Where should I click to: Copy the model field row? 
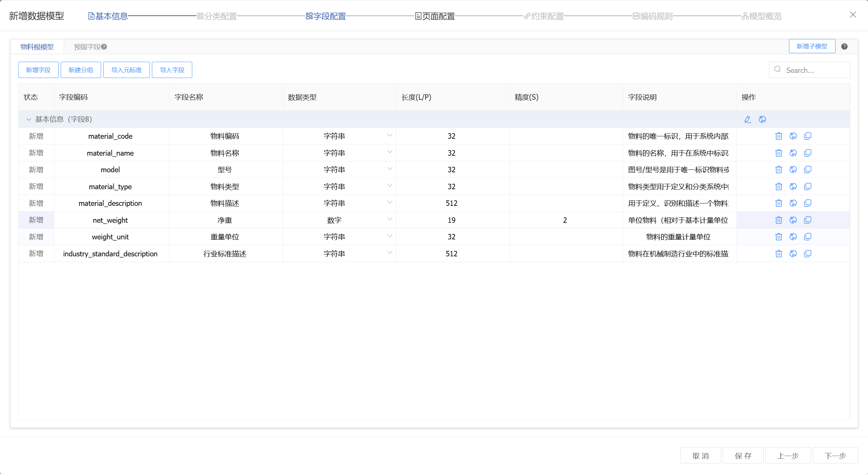click(x=808, y=170)
